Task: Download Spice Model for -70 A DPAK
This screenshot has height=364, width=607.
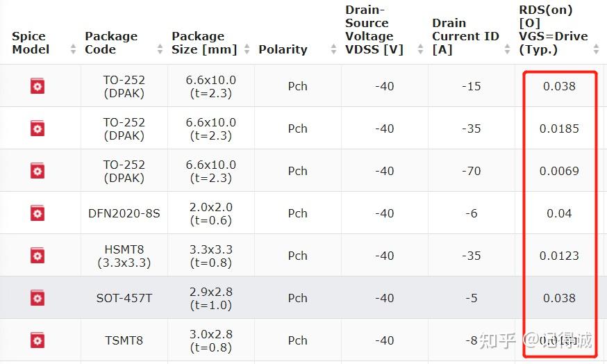Action: coord(38,171)
